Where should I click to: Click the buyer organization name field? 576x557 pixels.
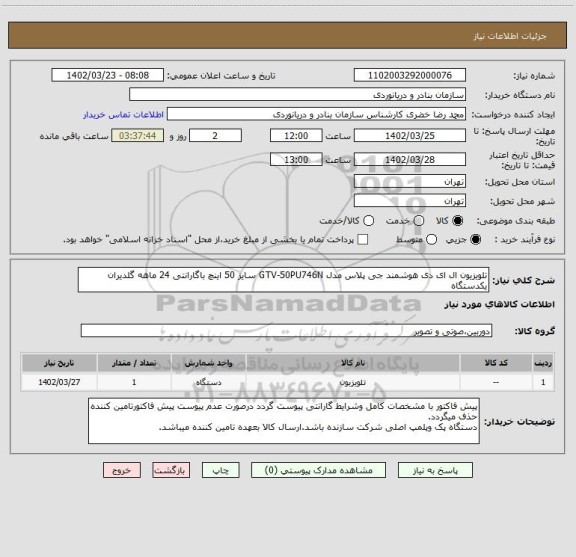pos(298,94)
